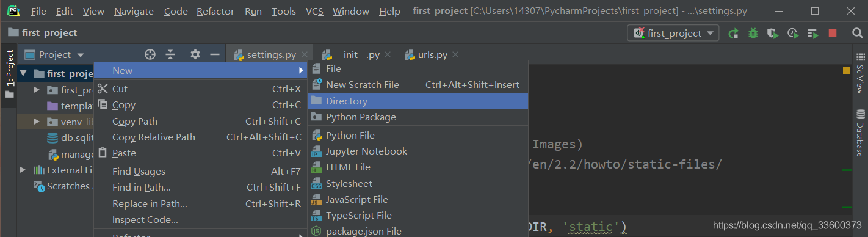Viewport: 868px width, 237px height.
Task: Choose package.json File
Action: 418,231
